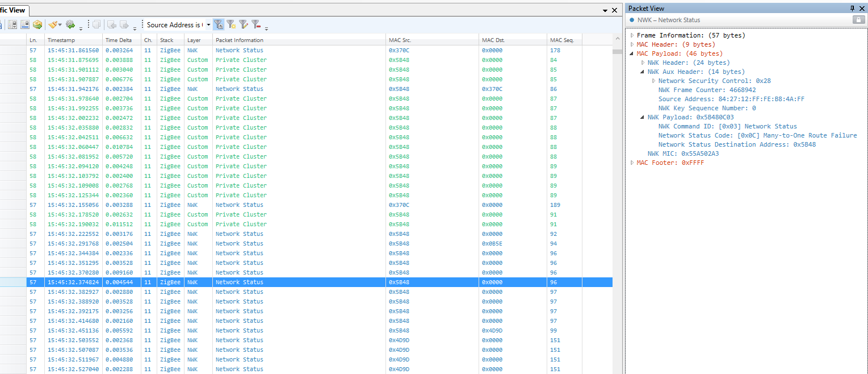Click the remove-filter funnel with red minus
The height and width of the screenshot is (374, 868).
pyautogui.click(x=256, y=24)
